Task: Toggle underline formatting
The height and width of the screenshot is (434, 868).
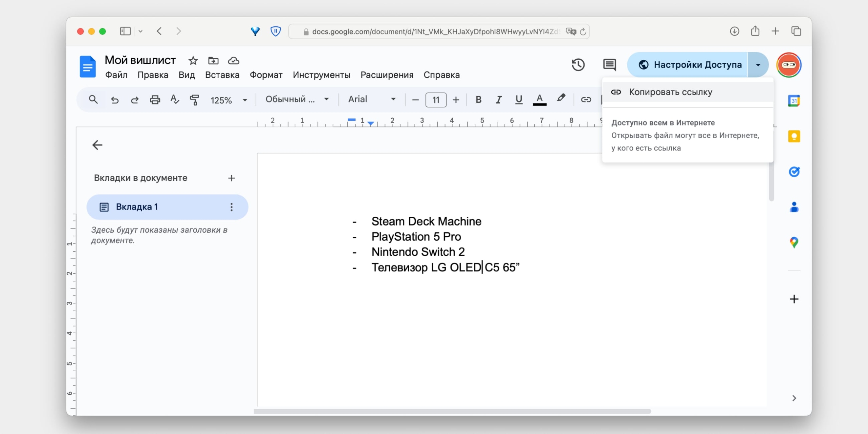Action: coord(518,100)
